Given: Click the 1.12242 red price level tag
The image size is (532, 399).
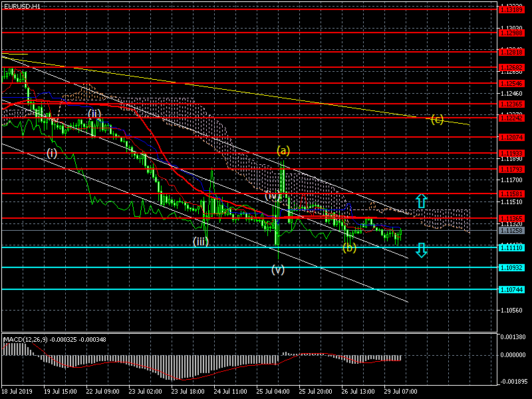Looking at the screenshot, I should [511, 118].
